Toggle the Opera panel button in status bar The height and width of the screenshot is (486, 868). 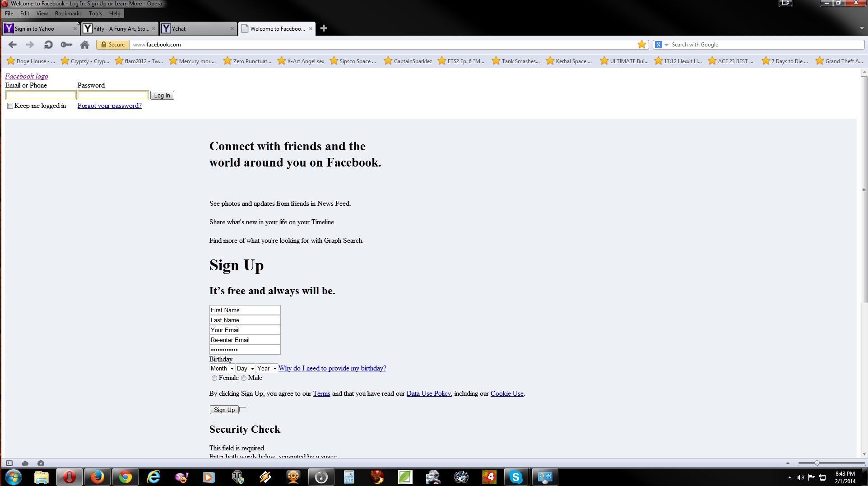coord(9,463)
